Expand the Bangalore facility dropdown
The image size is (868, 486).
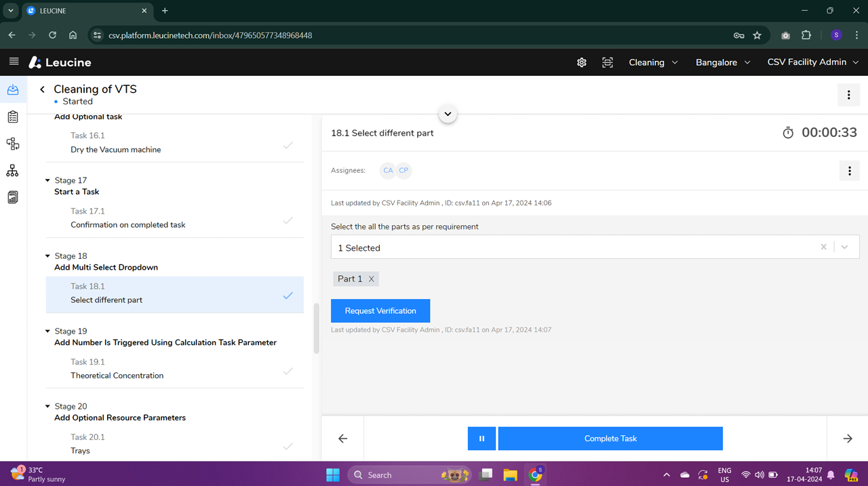pos(723,62)
